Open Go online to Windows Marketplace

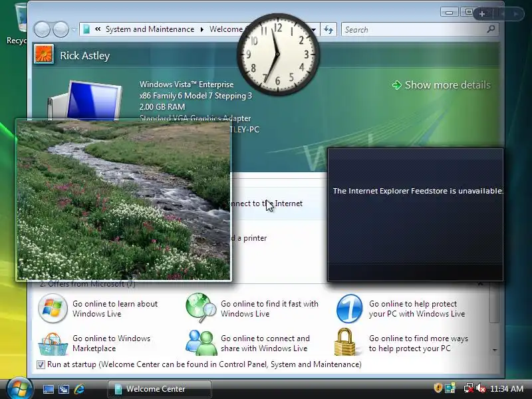tap(111, 343)
